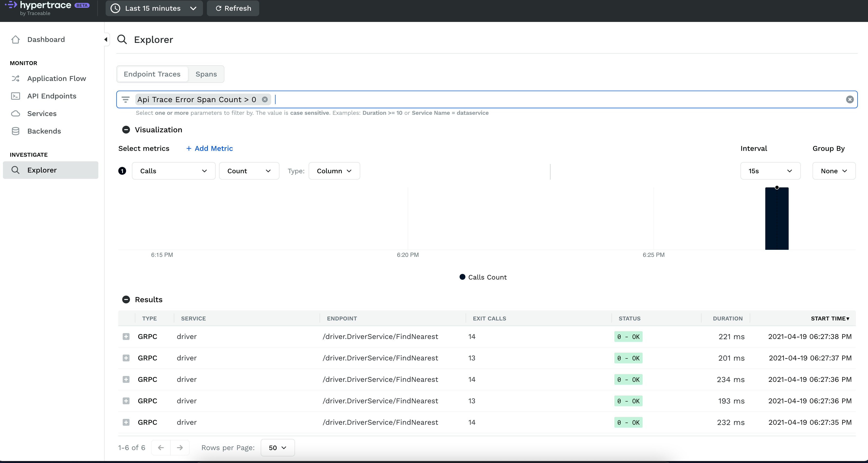Expand first GRPC driver row at 06:27:38

point(126,337)
